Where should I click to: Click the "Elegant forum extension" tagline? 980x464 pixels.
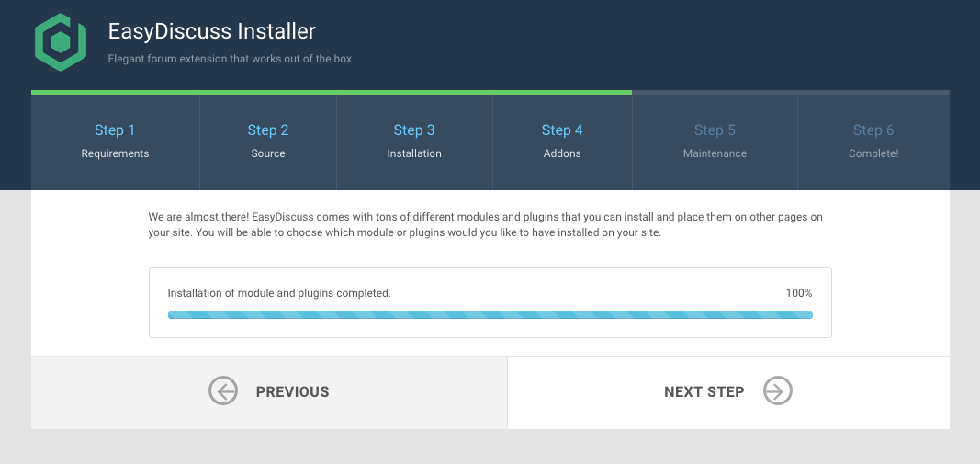(x=230, y=59)
